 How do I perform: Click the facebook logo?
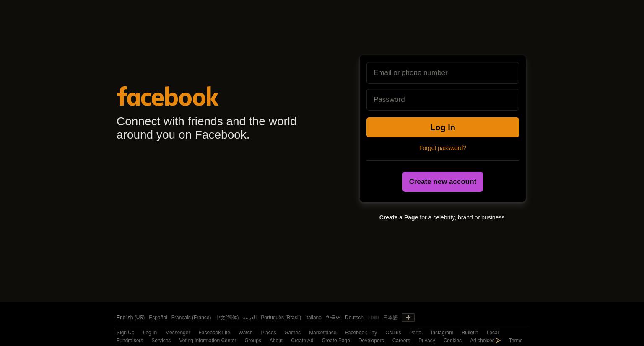coord(168,96)
